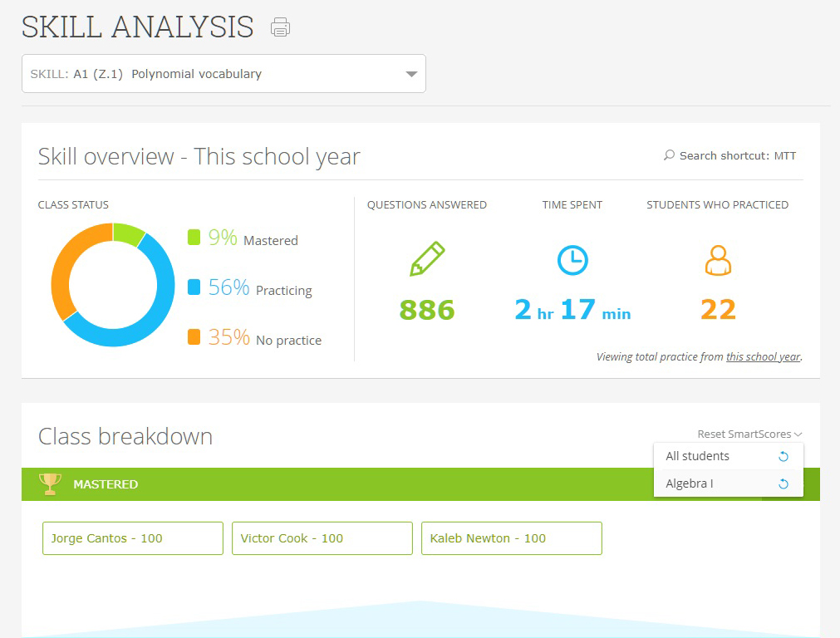Select All students from reset menu

click(x=697, y=456)
